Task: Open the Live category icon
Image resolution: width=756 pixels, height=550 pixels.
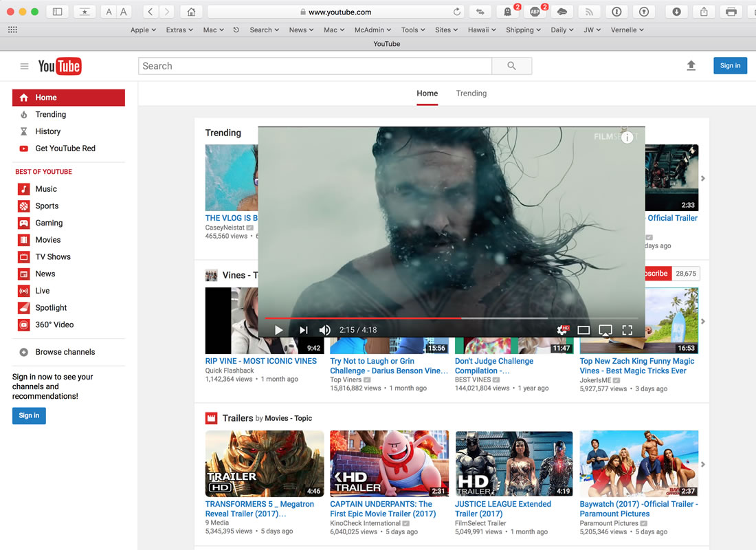Action: coord(23,291)
